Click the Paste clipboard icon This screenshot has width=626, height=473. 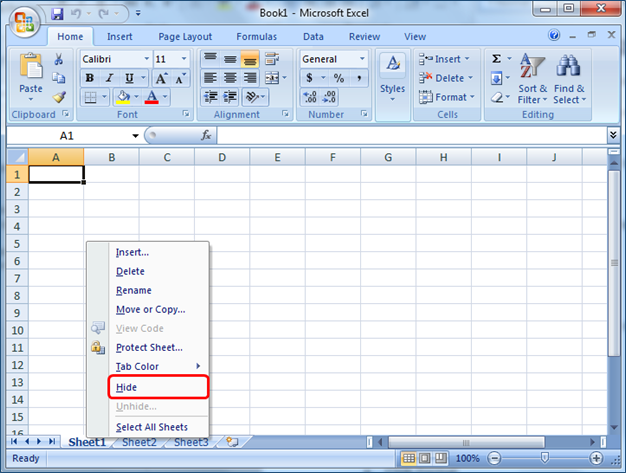(31, 65)
